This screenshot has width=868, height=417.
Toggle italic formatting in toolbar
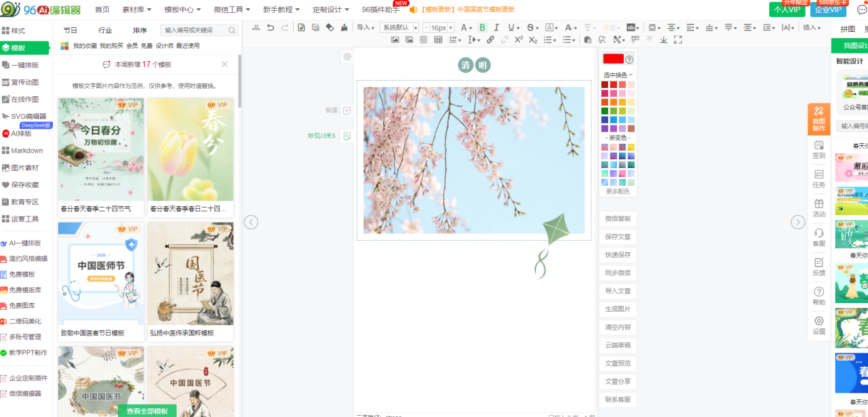point(496,28)
